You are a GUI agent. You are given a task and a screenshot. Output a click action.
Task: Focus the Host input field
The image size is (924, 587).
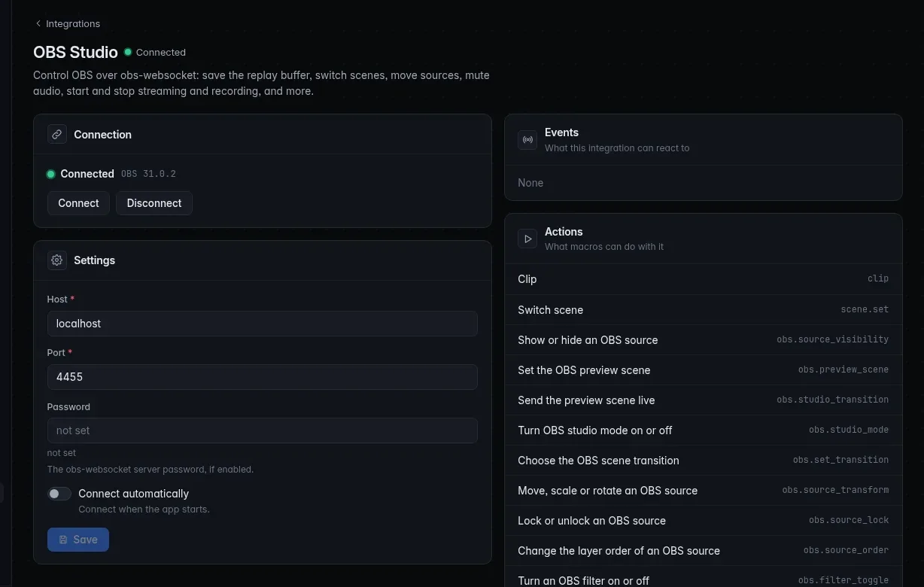(262, 324)
